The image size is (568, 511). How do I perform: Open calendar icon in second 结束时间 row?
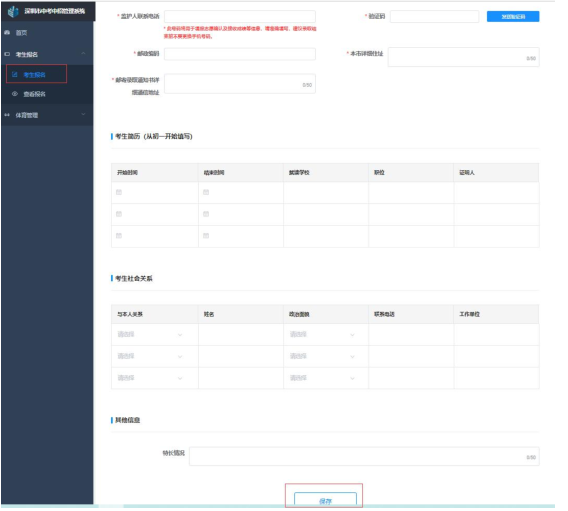[x=206, y=214]
